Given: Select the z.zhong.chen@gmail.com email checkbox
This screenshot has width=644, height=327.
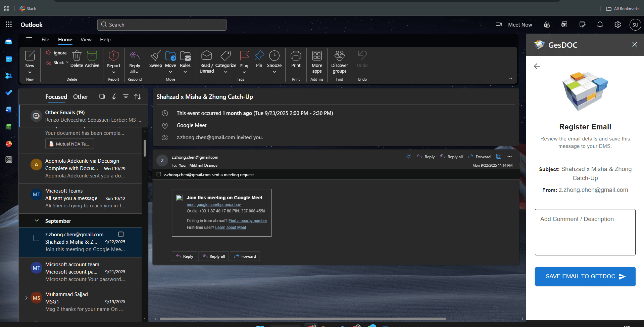Looking at the screenshot, I should point(37,238).
